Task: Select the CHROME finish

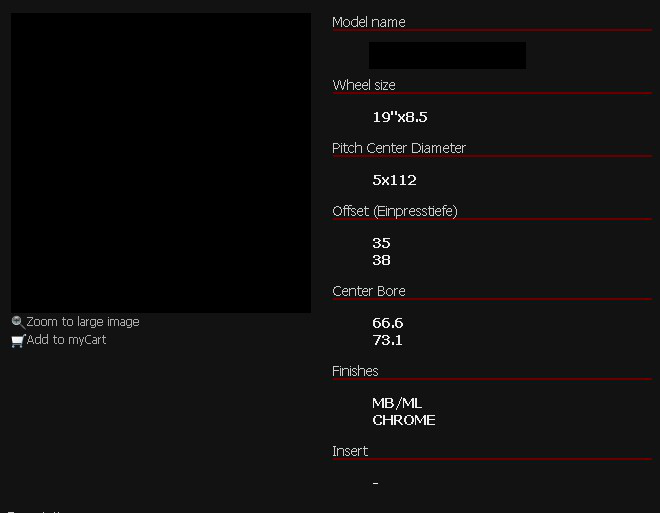Action: click(404, 420)
